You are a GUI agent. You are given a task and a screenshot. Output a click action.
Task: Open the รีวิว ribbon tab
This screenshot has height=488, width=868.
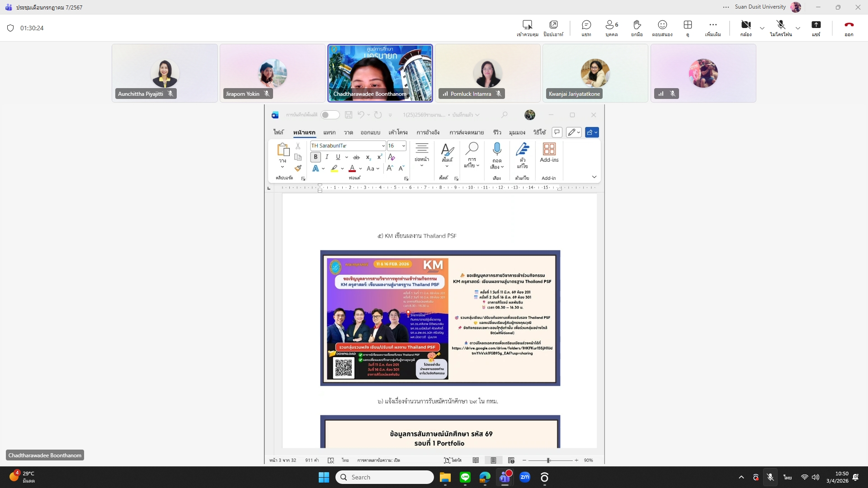click(x=497, y=132)
